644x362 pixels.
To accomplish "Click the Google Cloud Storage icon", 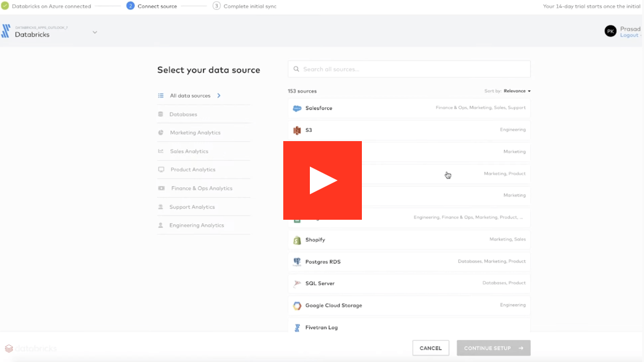I will pyautogui.click(x=297, y=306).
